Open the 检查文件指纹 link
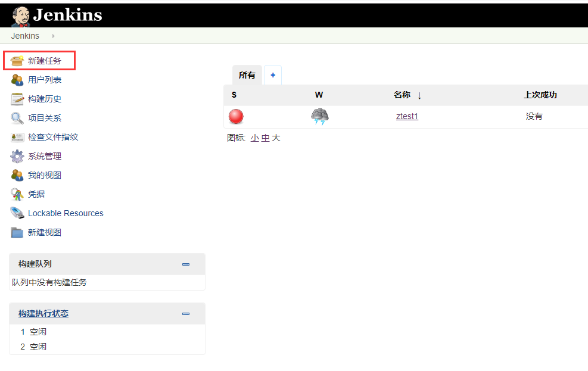The image size is (588, 371). [53, 137]
